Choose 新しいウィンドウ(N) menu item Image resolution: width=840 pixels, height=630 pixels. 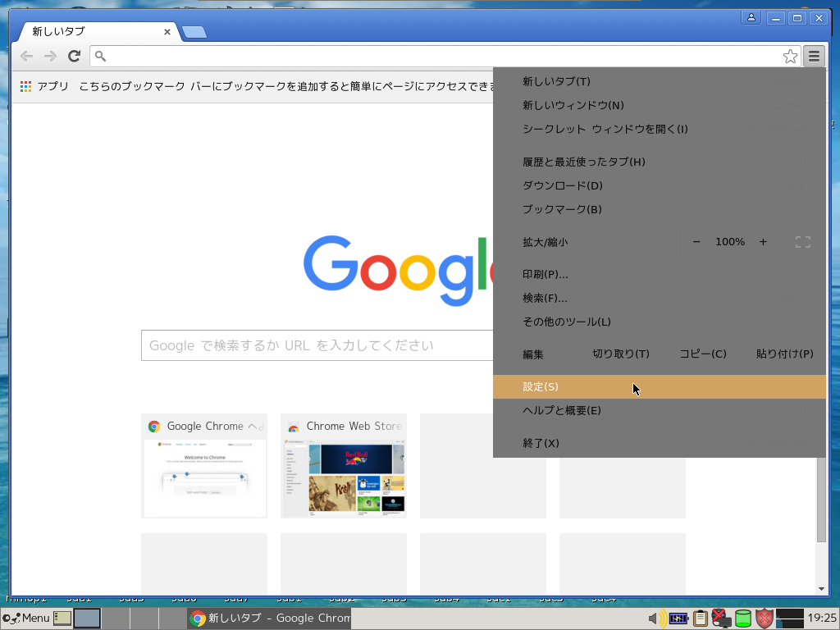660,105
